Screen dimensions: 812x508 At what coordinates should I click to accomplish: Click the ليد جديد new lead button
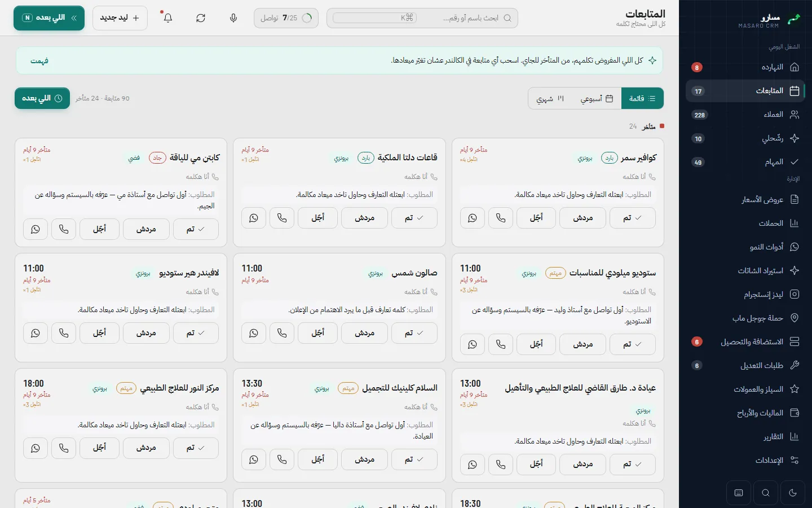tap(120, 18)
